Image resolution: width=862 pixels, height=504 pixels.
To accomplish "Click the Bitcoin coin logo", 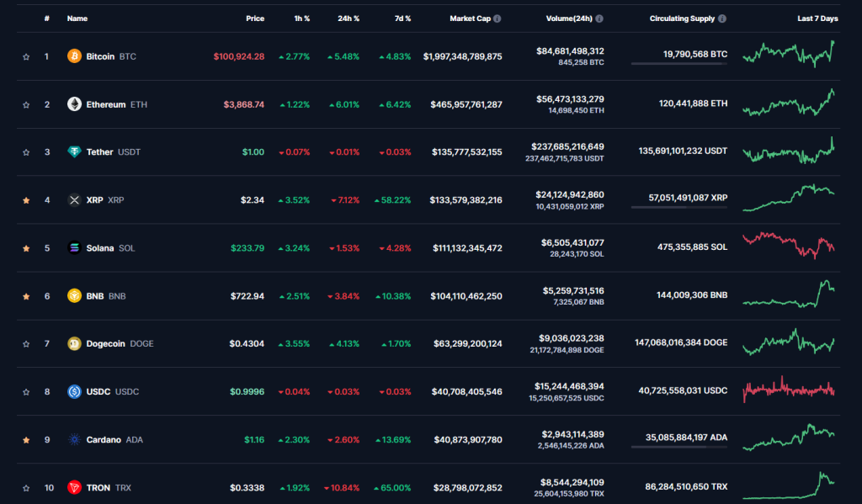I will [74, 56].
